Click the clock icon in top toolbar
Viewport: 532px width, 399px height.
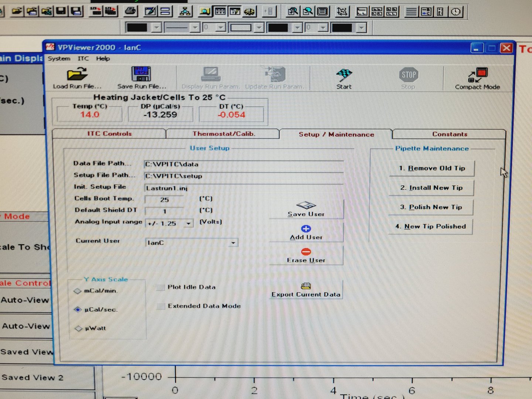tap(456, 12)
